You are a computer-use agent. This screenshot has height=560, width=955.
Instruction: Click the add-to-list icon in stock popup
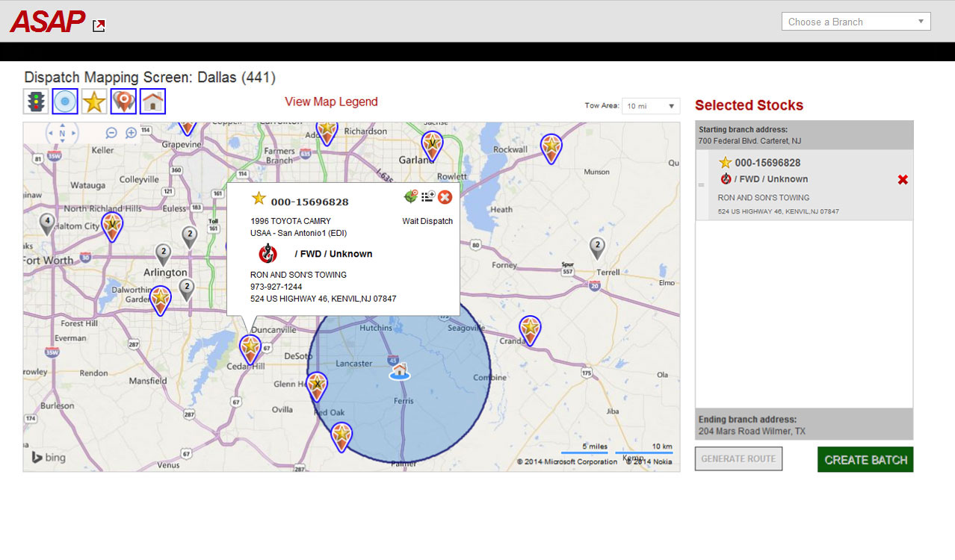tap(428, 197)
